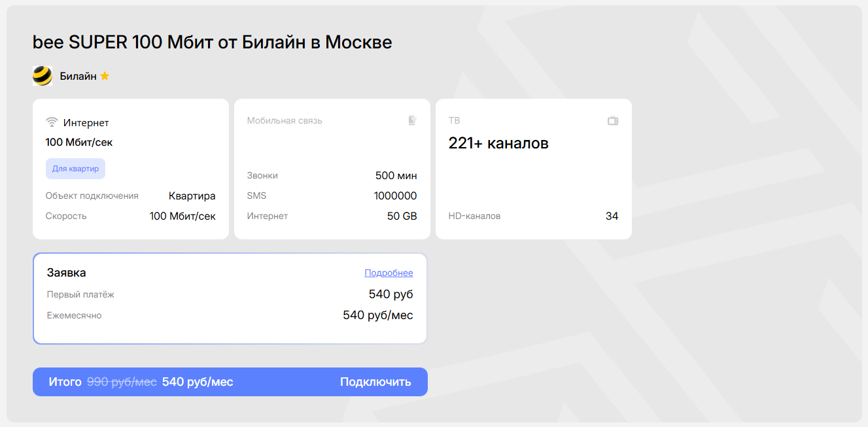Click the tariff title bee SUPER 100 Мбит

pyautogui.click(x=212, y=43)
